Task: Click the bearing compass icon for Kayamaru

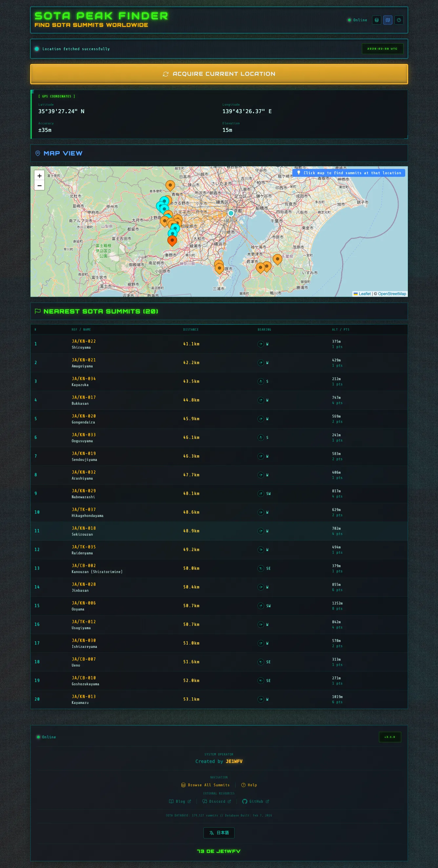Action: pyautogui.click(x=261, y=699)
